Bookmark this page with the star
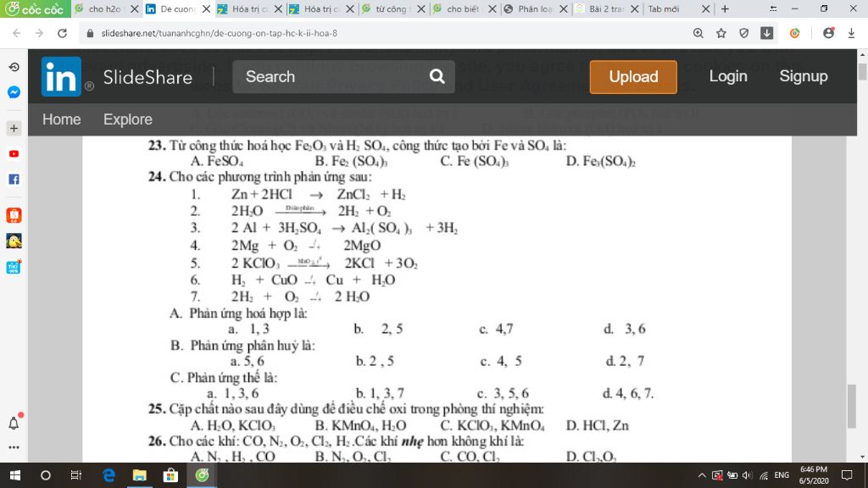Image resolution: width=868 pixels, height=488 pixels. 721,33
